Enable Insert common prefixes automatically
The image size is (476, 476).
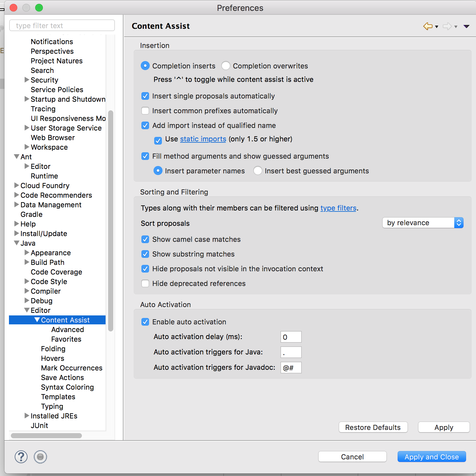point(145,111)
